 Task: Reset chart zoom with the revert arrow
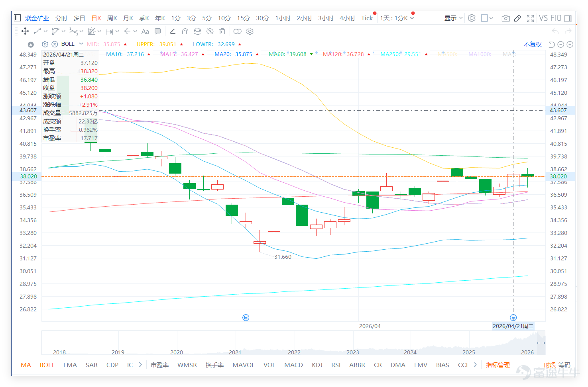pos(552,44)
